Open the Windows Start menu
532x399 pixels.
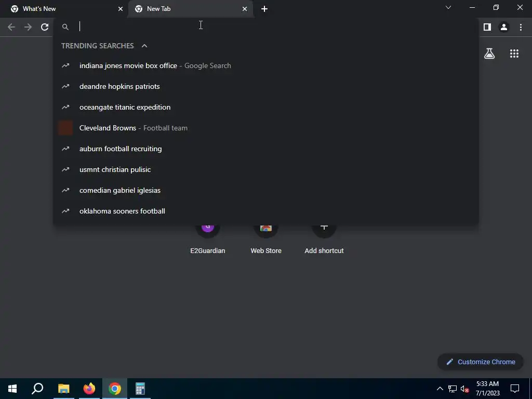pos(12,389)
